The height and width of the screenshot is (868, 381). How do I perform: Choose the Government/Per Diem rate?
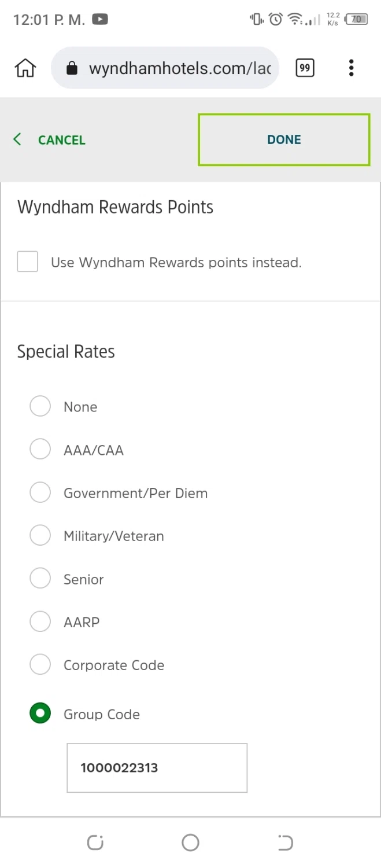click(40, 492)
